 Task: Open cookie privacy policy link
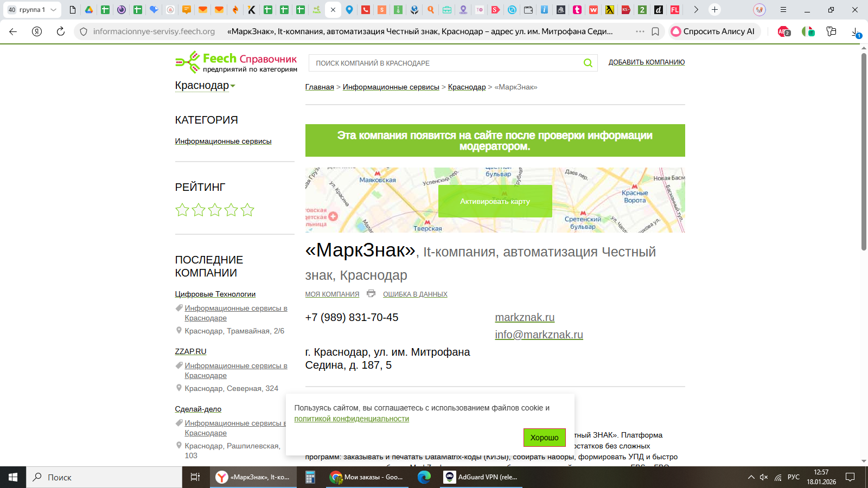coord(352,419)
